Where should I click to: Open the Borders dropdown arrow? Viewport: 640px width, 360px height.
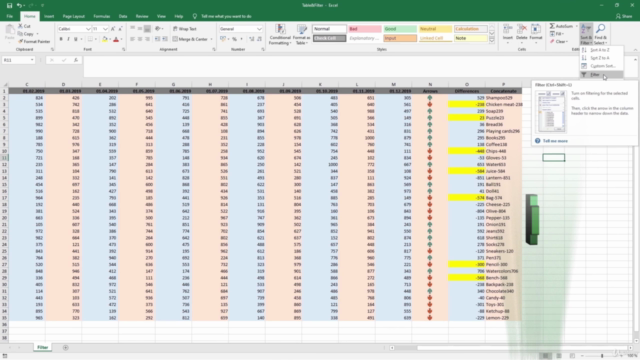96,39
